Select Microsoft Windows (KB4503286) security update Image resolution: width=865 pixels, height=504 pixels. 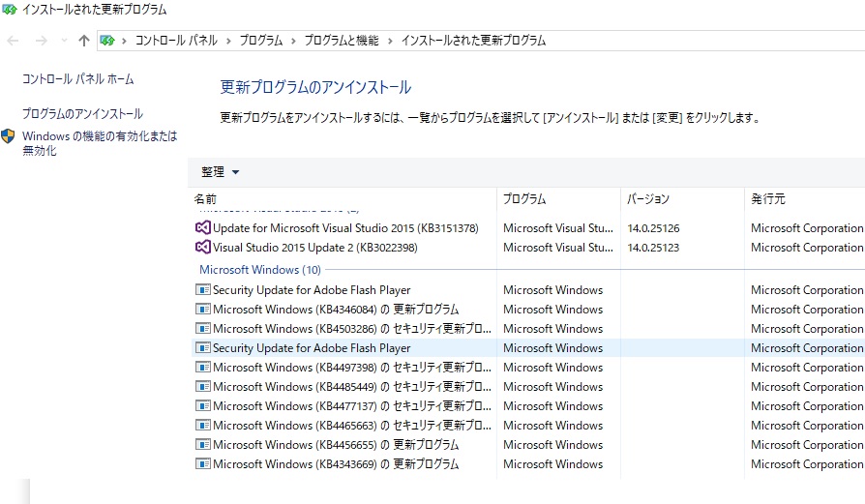(352, 328)
